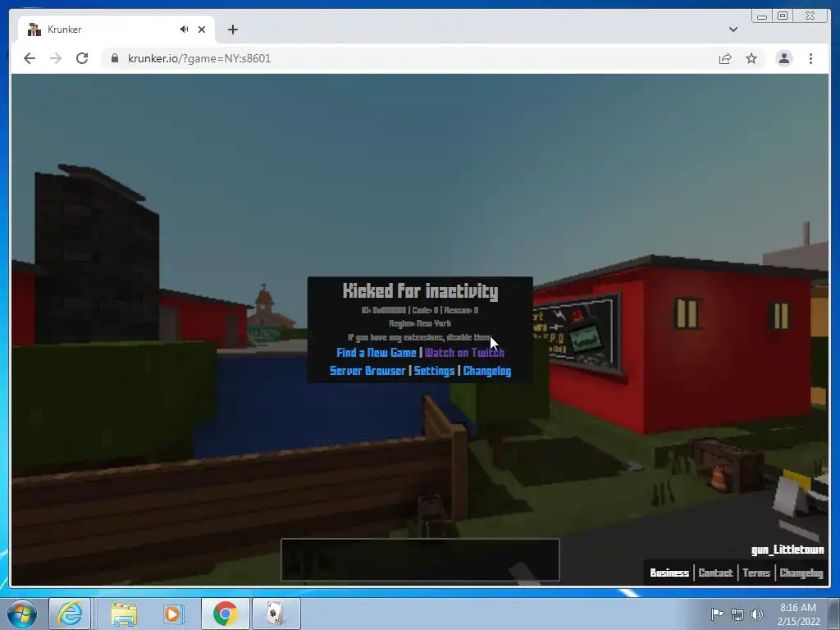Open the volume speaker tray icon

pos(756,614)
